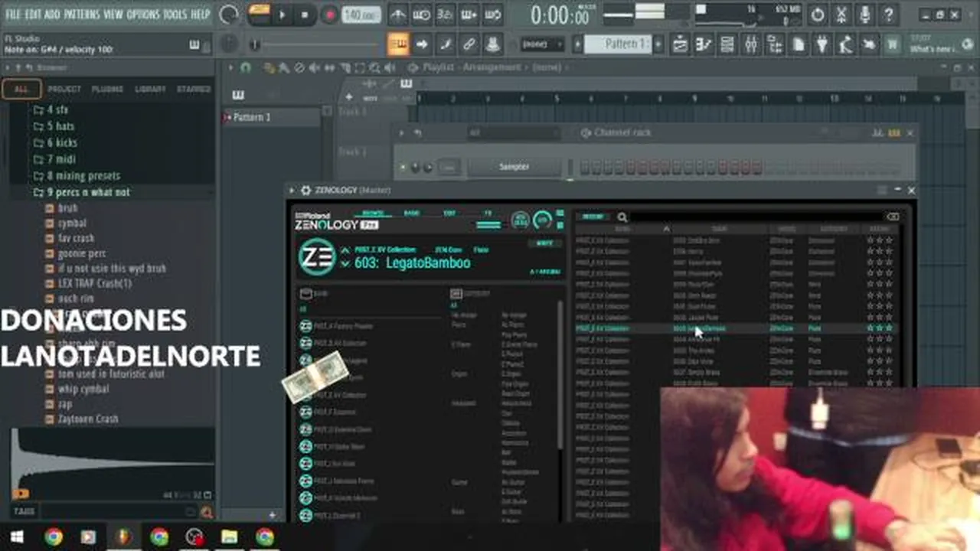Select the LIBRARY tab in the browser
Screen dimensions: 980x551
(x=150, y=89)
